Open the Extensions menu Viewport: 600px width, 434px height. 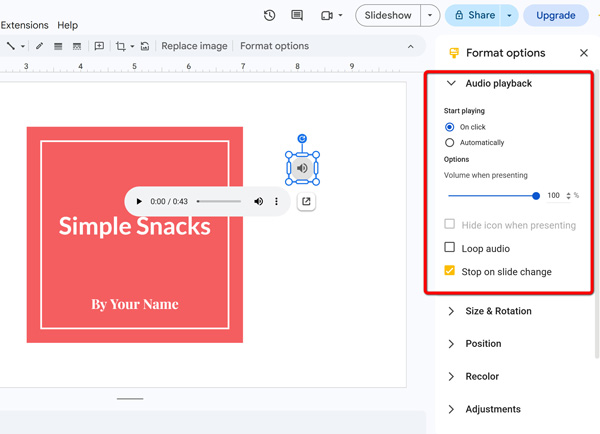(24, 25)
